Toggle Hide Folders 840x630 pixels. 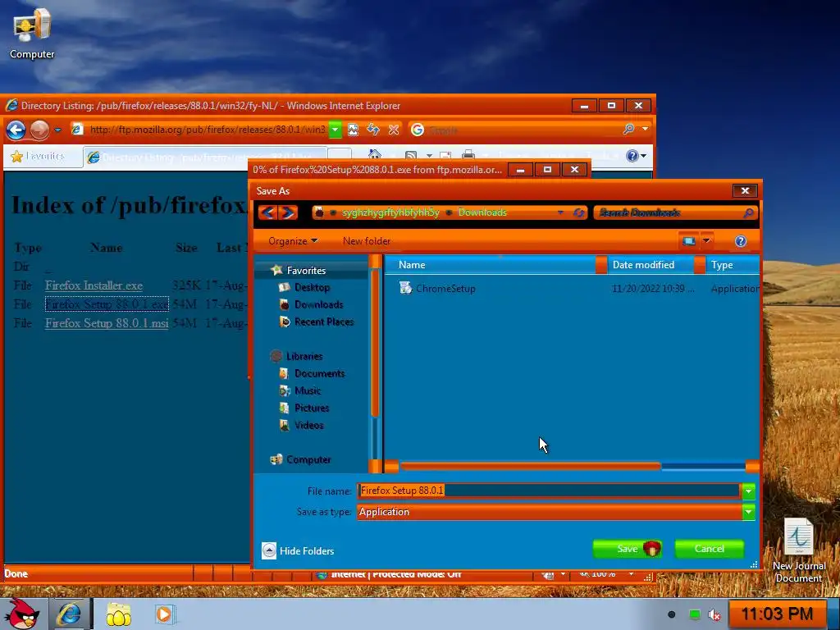point(298,550)
